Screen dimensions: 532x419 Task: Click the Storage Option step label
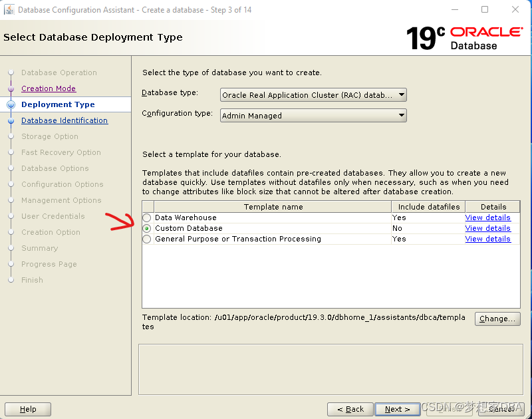coord(50,136)
